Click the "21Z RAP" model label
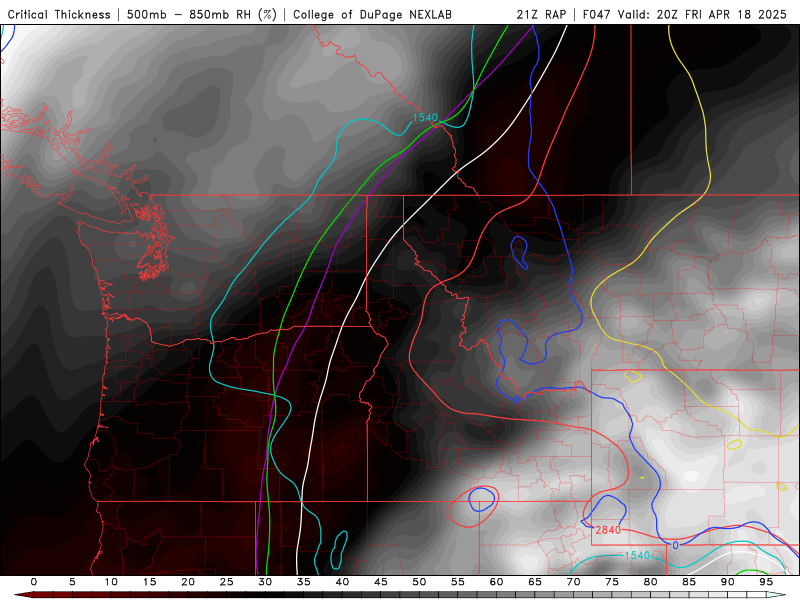This screenshot has height=600, width=800. (x=541, y=14)
